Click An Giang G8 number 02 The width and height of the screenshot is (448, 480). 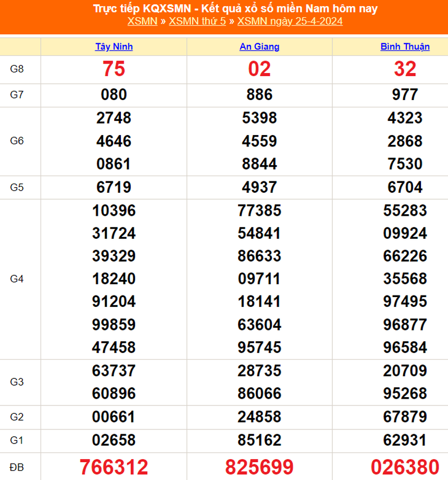coord(259,69)
